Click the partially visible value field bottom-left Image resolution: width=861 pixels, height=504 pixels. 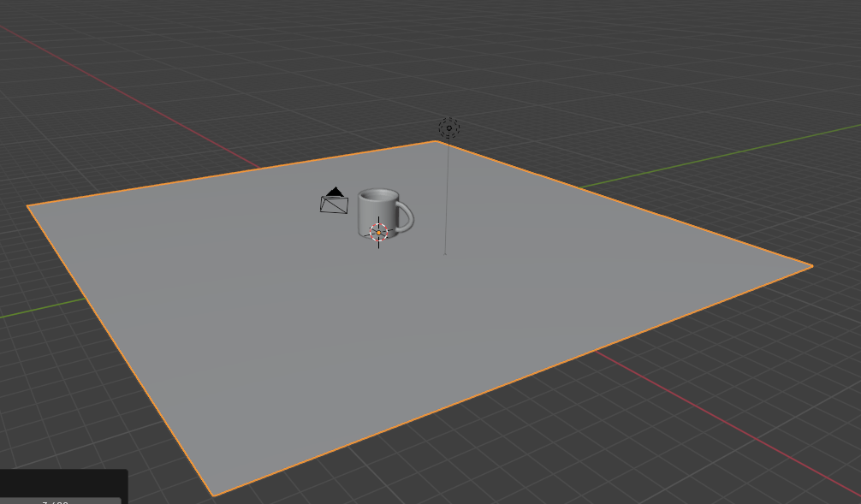(x=60, y=501)
